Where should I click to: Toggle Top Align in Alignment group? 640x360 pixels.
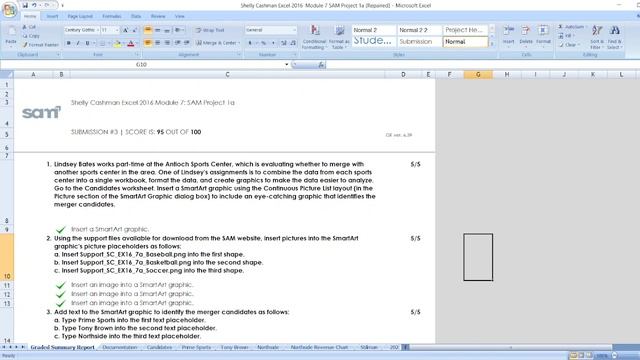(148, 30)
